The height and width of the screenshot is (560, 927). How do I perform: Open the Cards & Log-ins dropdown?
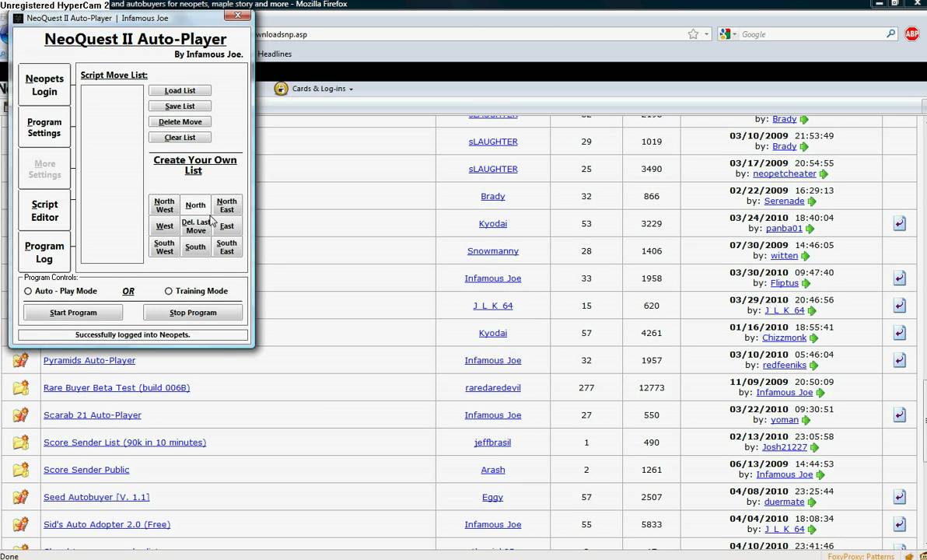click(322, 89)
